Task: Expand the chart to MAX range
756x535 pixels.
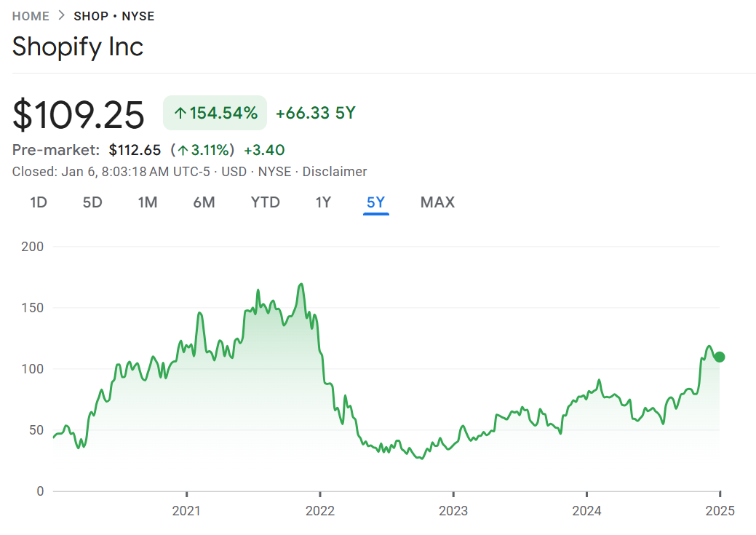Action: [437, 202]
